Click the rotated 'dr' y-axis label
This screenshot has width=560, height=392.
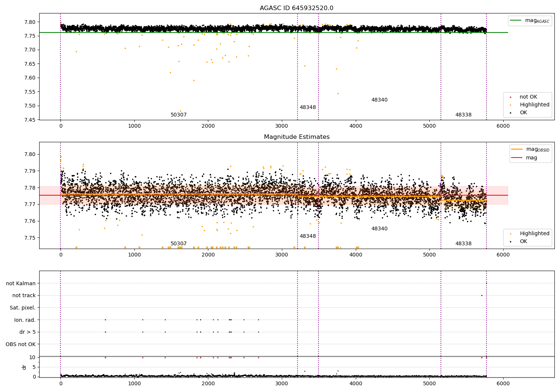click(x=24, y=367)
